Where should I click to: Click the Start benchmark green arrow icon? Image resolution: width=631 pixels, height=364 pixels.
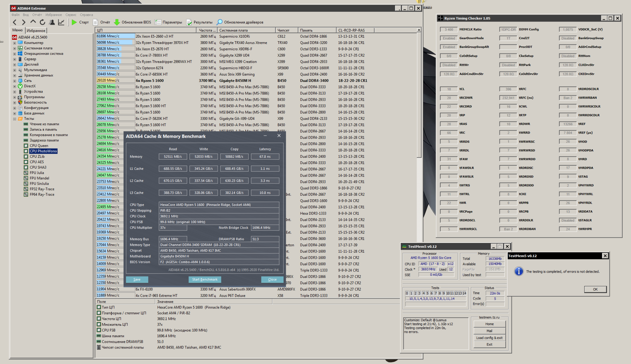tap(74, 22)
